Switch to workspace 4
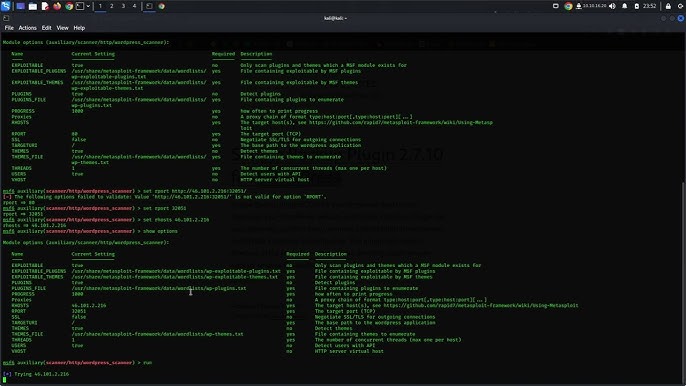This screenshot has width=686, height=386. point(134,6)
